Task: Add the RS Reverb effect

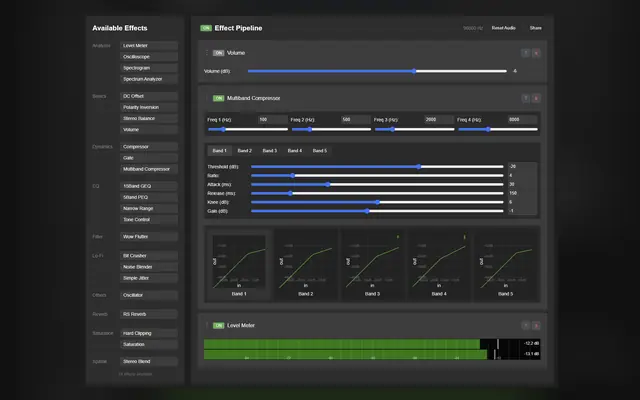Action: (149, 314)
